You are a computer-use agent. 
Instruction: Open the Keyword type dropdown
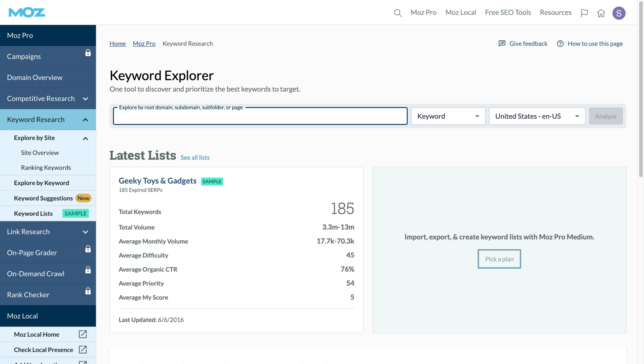(x=448, y=116)
